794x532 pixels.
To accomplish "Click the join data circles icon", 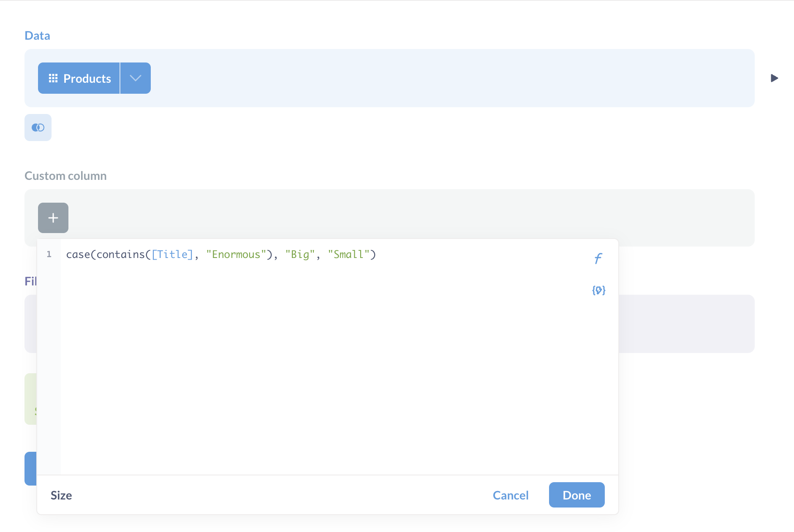I will (38, 128).
